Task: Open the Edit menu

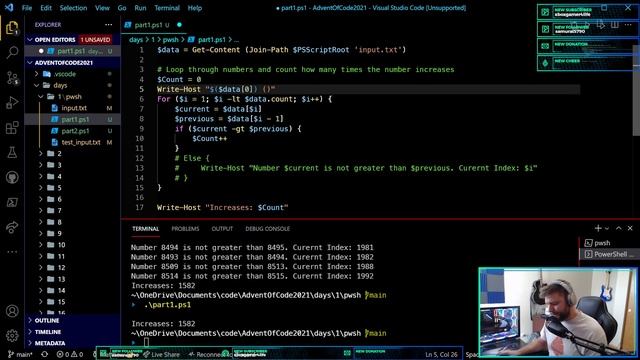Action: click(46, 8)
